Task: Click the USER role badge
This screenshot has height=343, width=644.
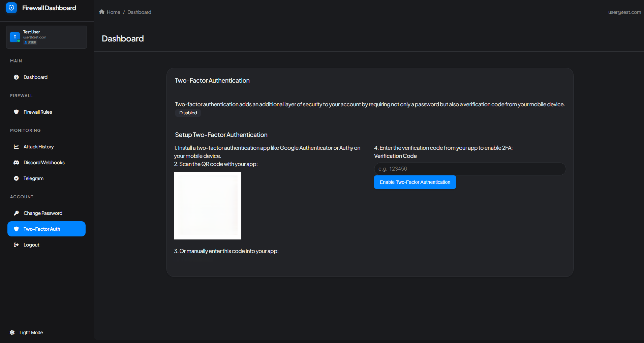Action: pyautogui.click(x=30, y=42)
